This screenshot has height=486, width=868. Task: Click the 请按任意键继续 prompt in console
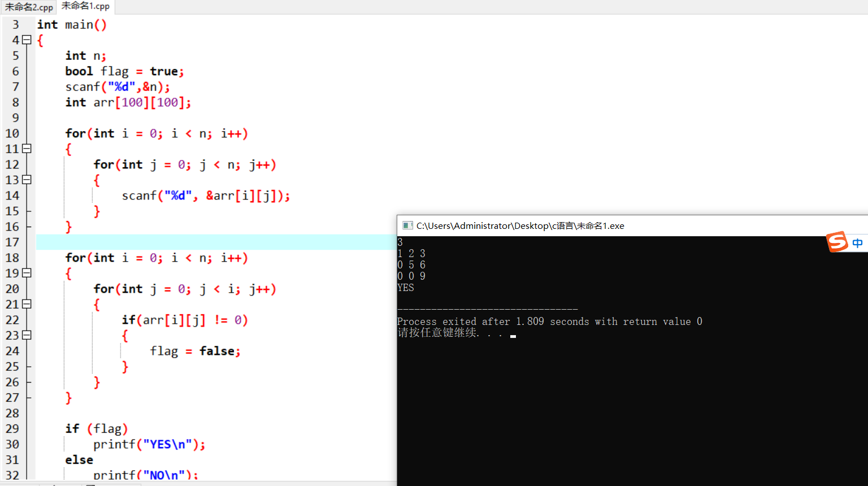[x=450, y=333]
